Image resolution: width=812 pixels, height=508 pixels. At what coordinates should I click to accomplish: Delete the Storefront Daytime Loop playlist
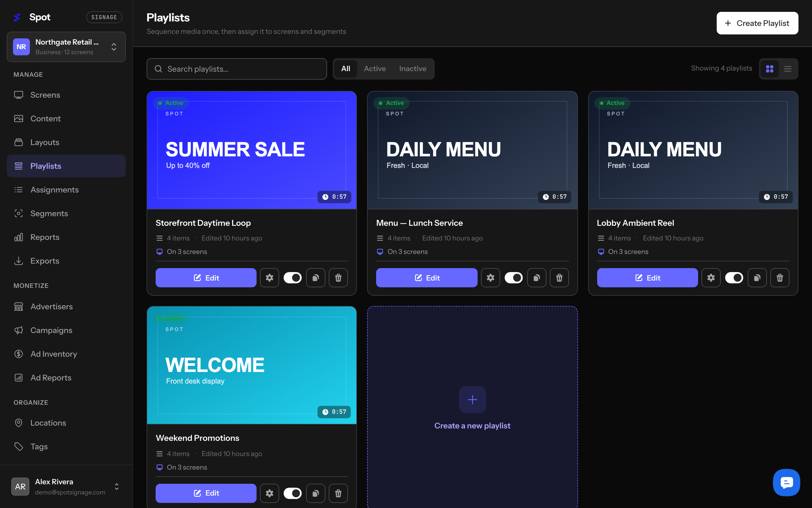(338, 277)
